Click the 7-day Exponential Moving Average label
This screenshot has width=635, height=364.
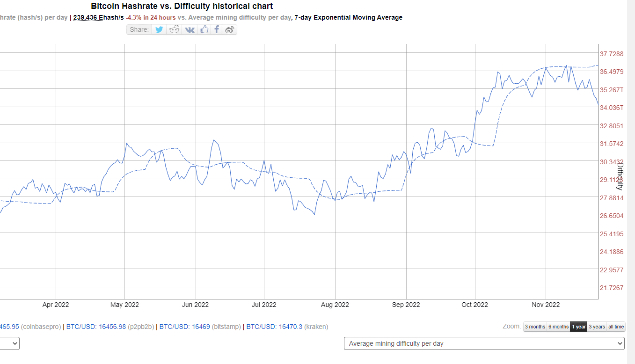348,17
